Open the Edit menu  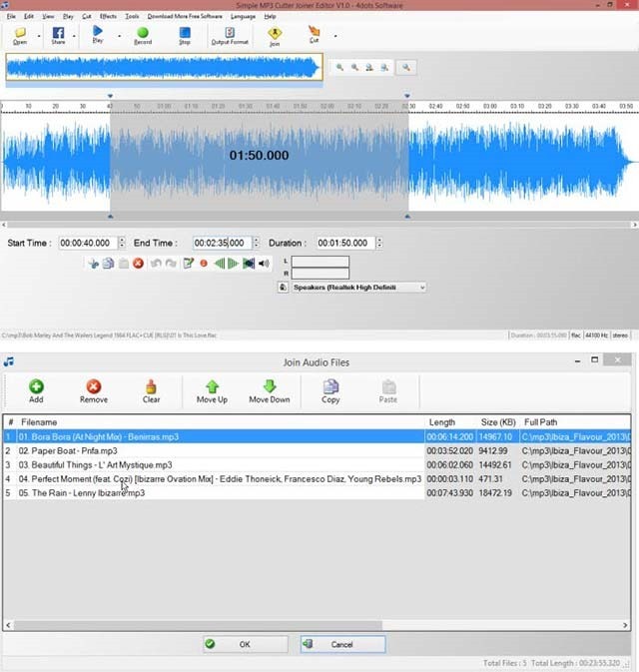pyautogui.click(x=29, y=16)
